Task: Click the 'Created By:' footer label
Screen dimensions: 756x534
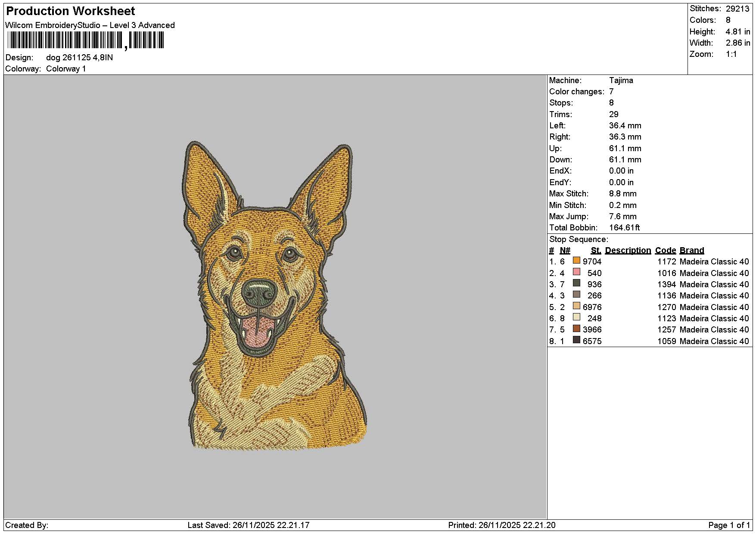Action: pyautogui.click(x=27, y=525)
